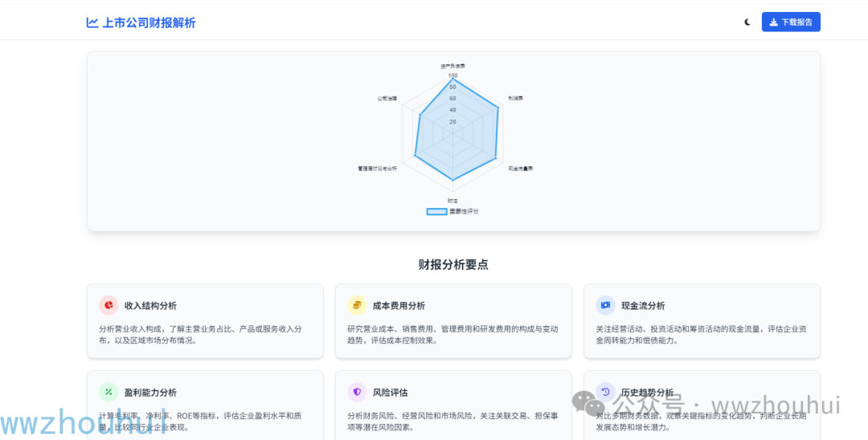Click the coins icon of 成本费用分析

[x=357, y=305]
